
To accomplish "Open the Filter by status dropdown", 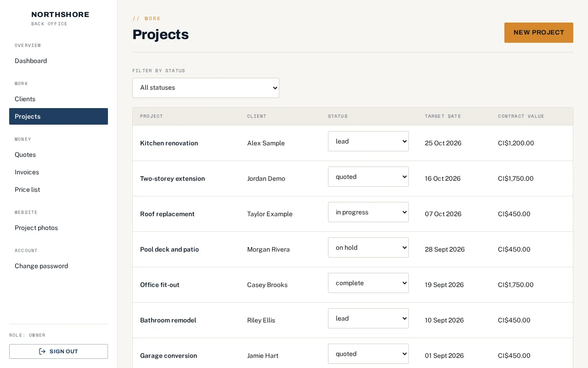I will tap(206, 88).
